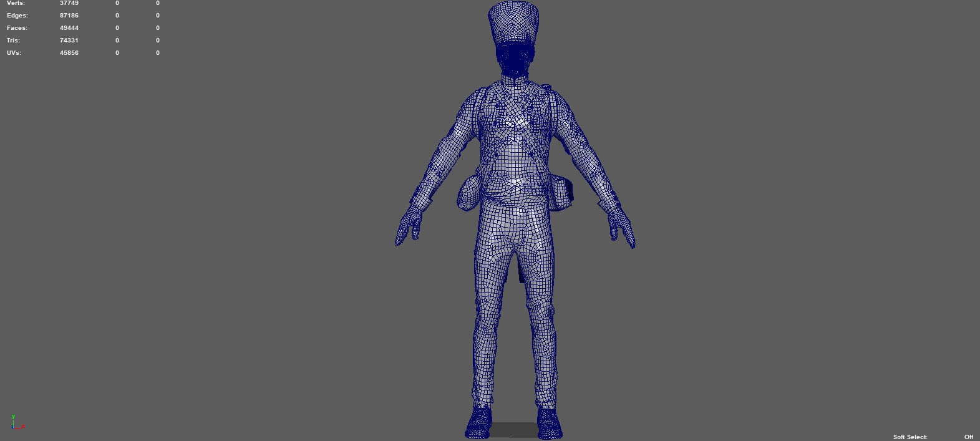Select the edge count value 87186
This screenshot has height=441, width=980.
pyautogui.click(x=69, y=16)
